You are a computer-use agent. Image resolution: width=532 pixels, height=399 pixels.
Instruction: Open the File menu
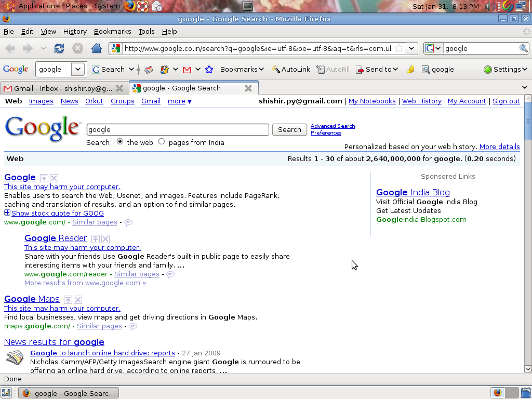pyautogui.click(x=8, y=32)
